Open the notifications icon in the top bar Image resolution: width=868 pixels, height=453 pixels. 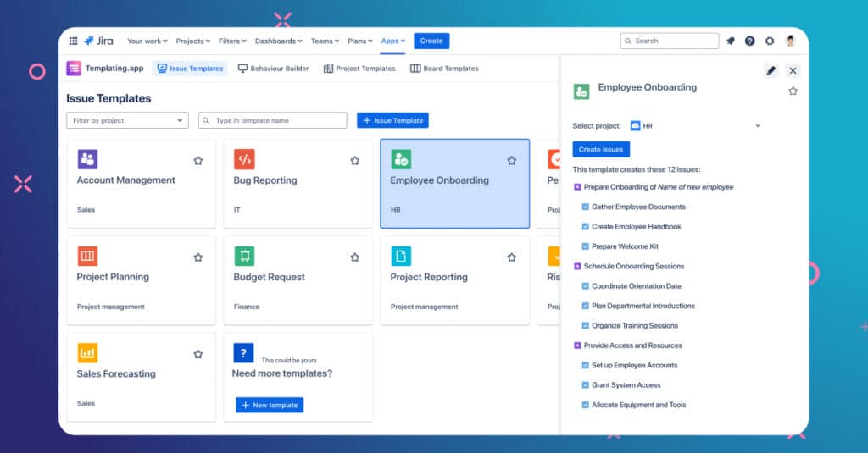click(x=731, y=41)
